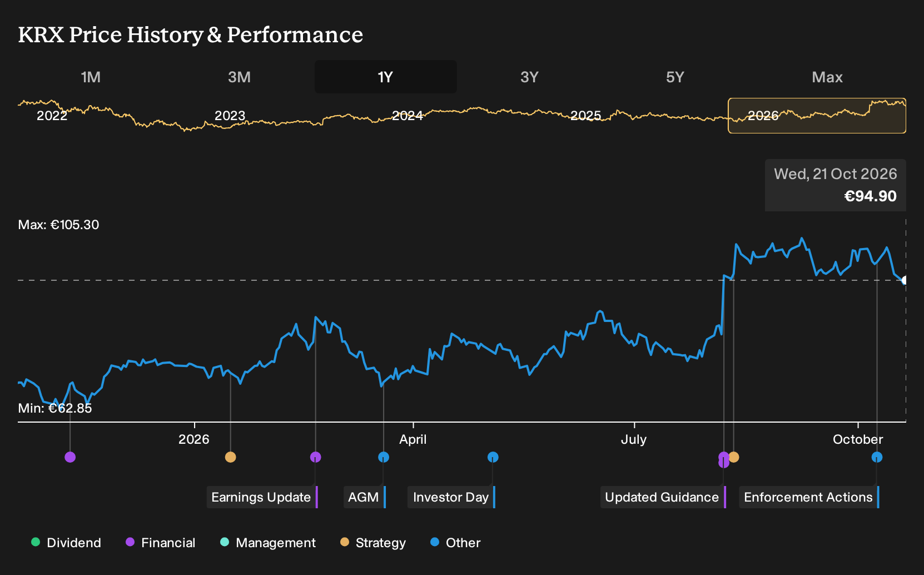Toggle the Strategy legend filter
Viewport: 924px width, 575px height.
[x=373, y=543]
